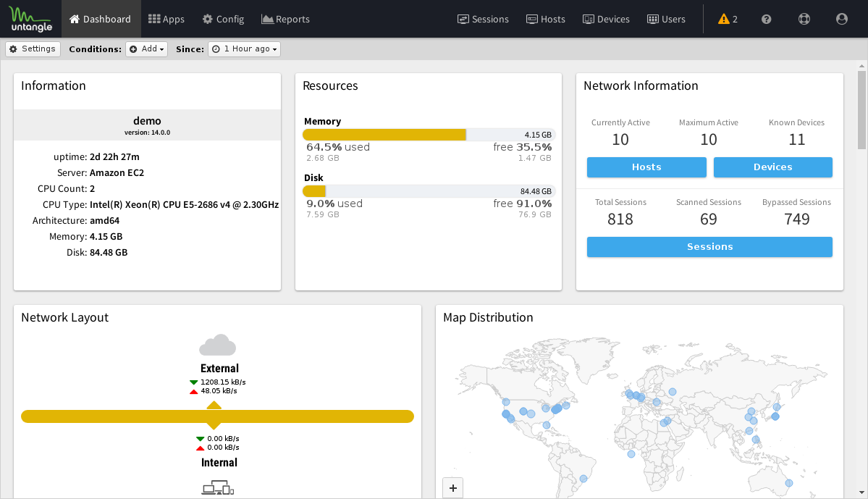The height and width of the screenshot is (499, 868).
Task: Open the Config tab
Action: pyautogui.click(x=223, y=19)
